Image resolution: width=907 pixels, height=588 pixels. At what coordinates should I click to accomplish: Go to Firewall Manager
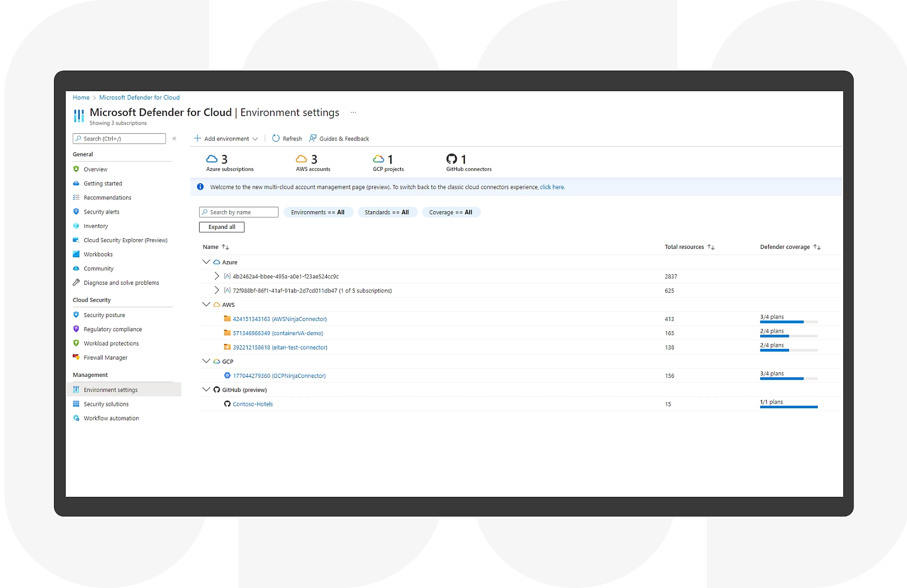tap(105, 358)
